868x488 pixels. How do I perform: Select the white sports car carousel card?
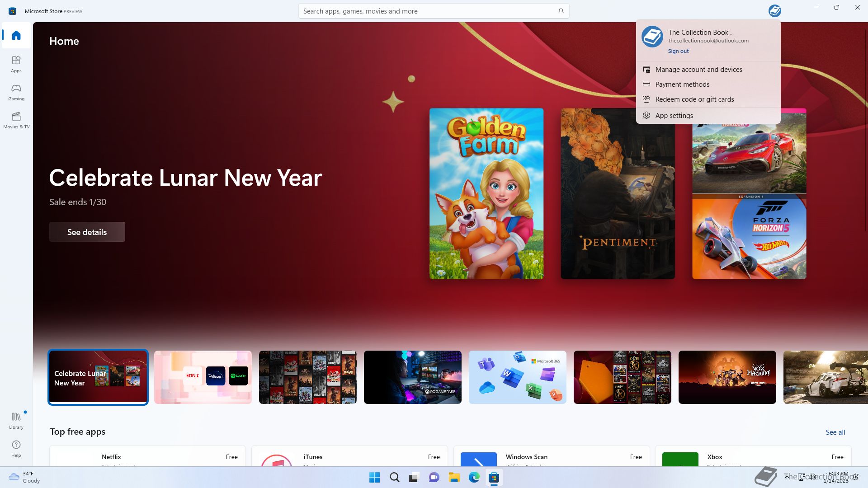826,377
